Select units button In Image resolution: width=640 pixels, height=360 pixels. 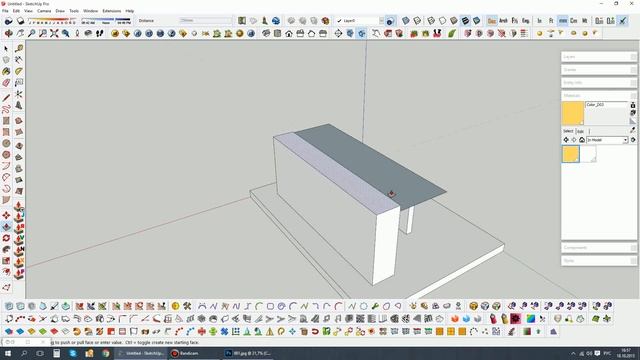pos(540,20)
